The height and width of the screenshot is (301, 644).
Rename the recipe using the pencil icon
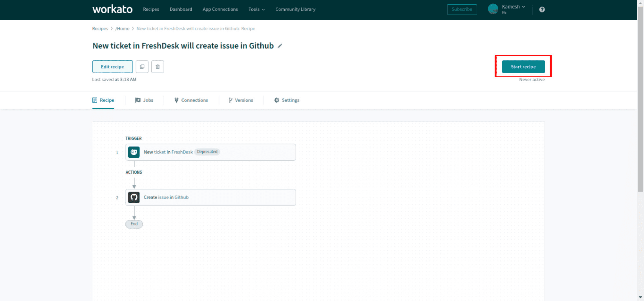280,46
